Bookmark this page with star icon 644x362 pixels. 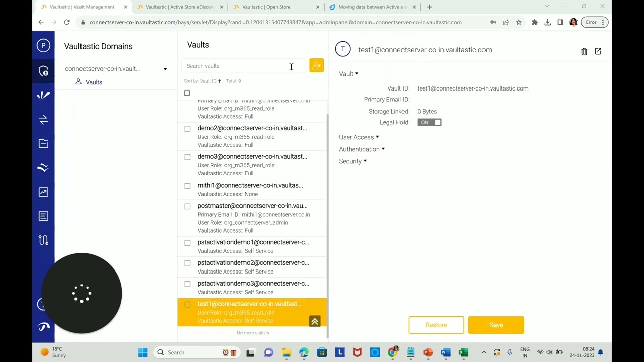[x=519, y=22]
